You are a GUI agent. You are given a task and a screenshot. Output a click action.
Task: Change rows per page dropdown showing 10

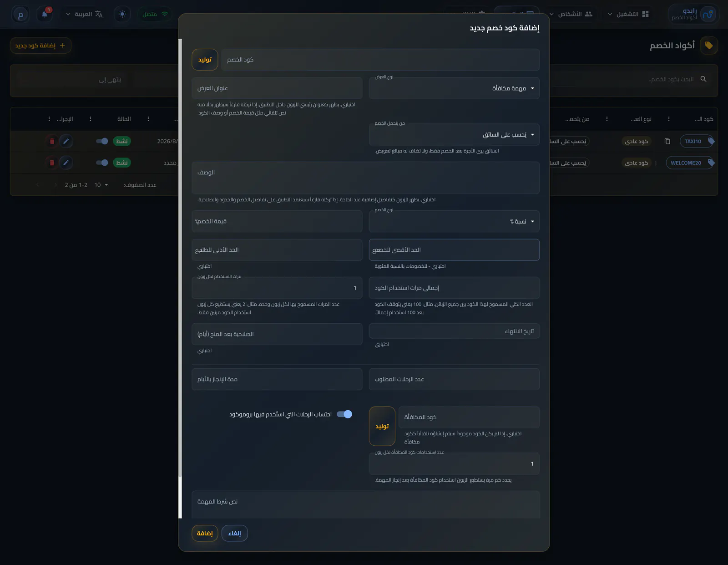101,185
